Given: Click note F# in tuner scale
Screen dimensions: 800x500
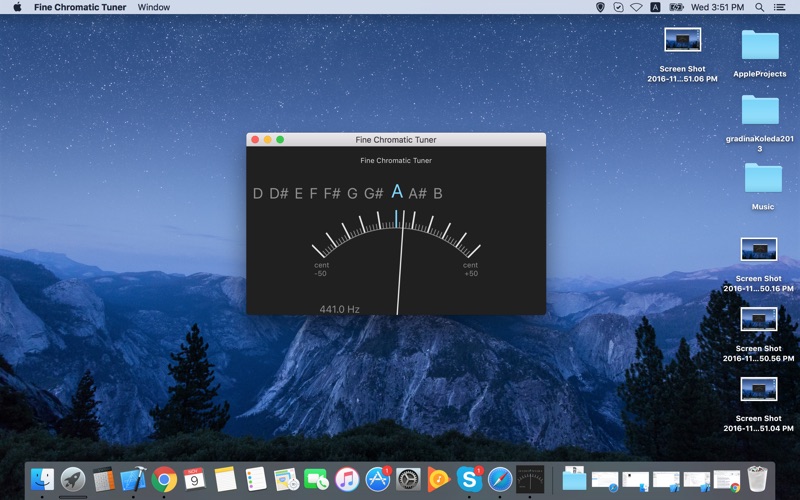Looking at the screenshot, I should tap(332, 193).
